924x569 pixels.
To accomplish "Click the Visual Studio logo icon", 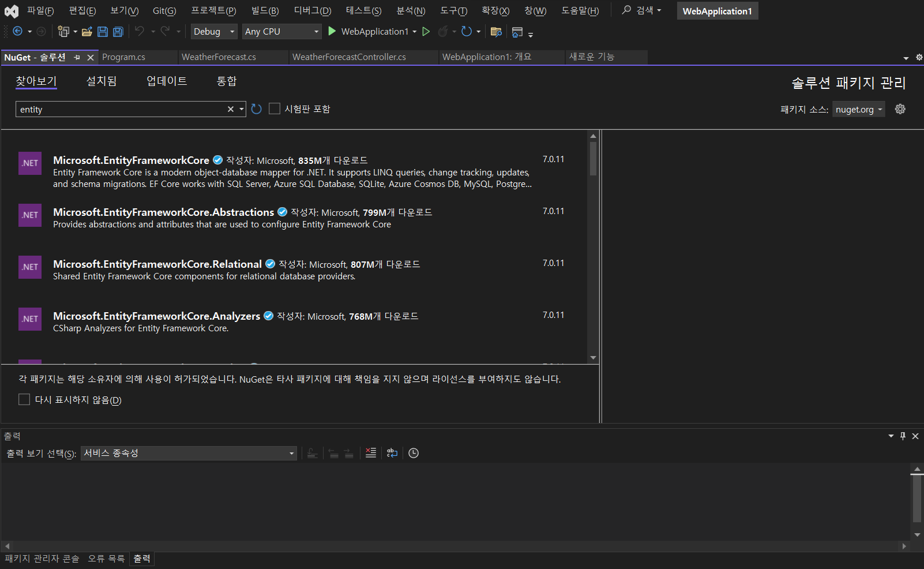I will [x=12, y=11].
